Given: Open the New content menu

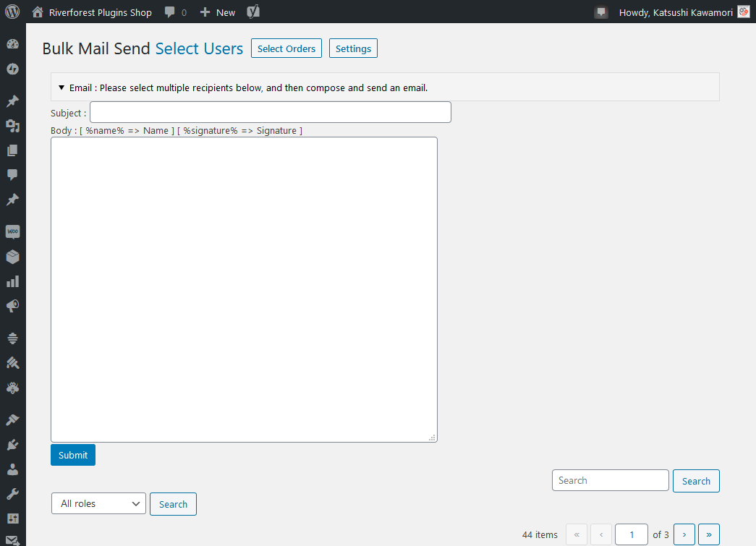Looking at the screenshot, I should click(218, 12).
